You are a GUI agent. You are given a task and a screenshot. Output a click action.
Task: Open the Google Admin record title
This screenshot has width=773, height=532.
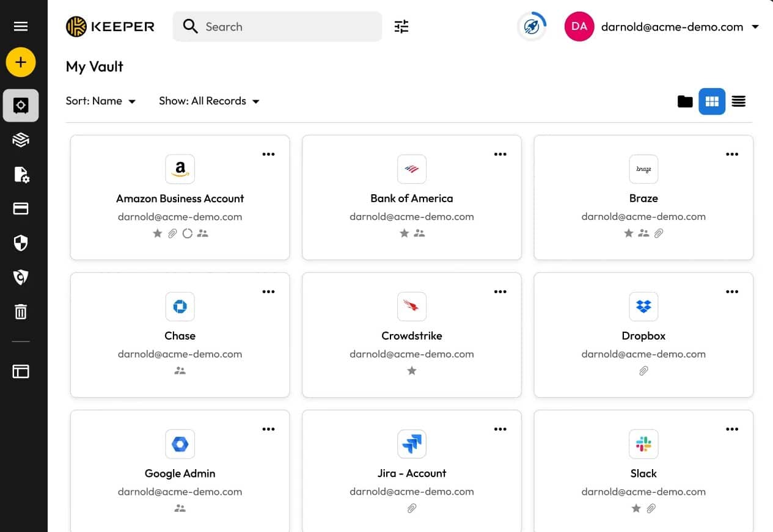[x=180, y=473]
